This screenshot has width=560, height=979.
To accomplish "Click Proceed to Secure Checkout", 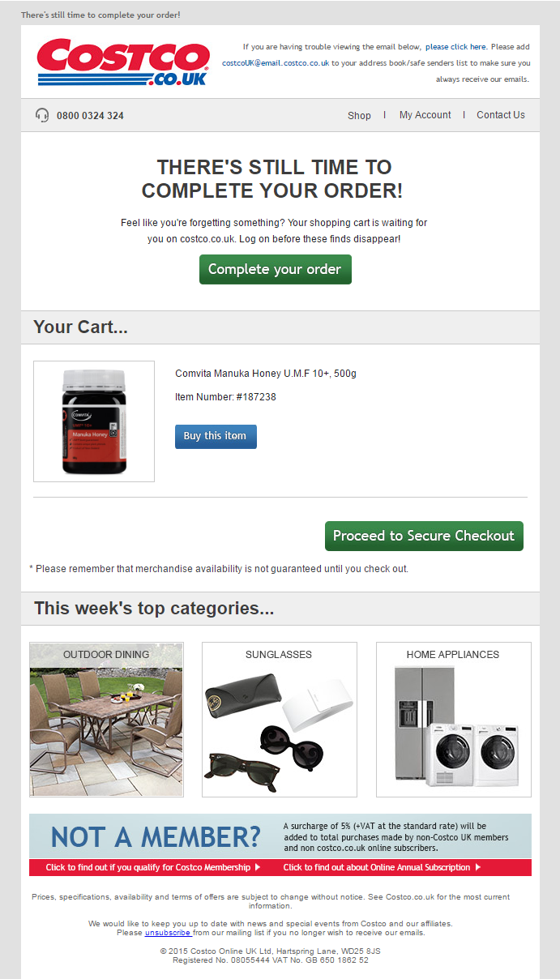I will [x=424, y=536].
